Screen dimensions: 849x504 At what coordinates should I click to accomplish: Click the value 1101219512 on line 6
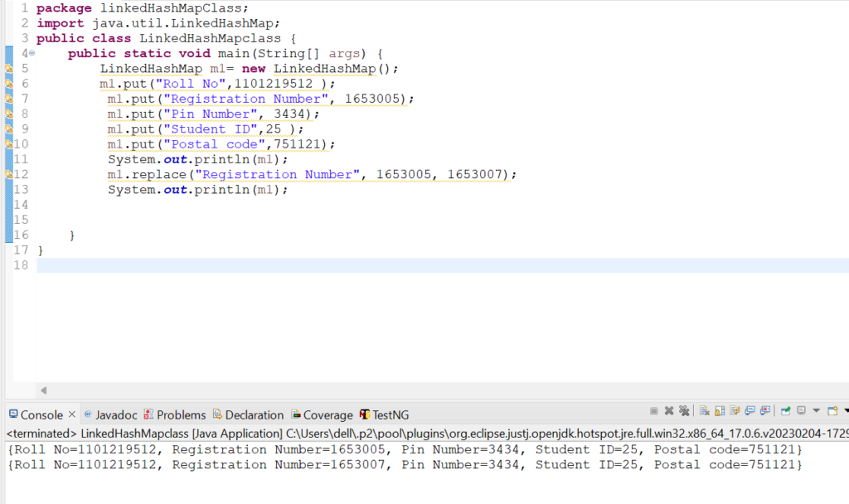pyautogui.click(x=274, y=84)
